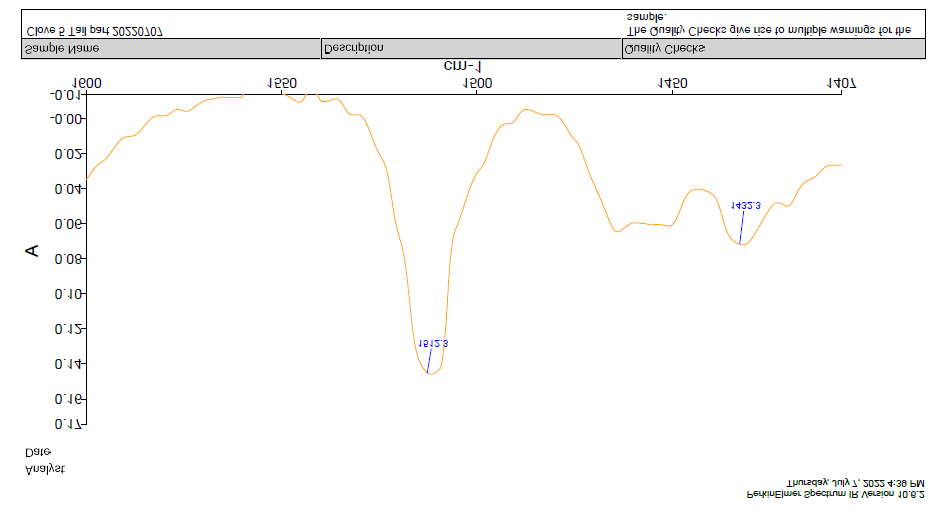
Task: Click the Description column header
Action: [x=472, y=48]
